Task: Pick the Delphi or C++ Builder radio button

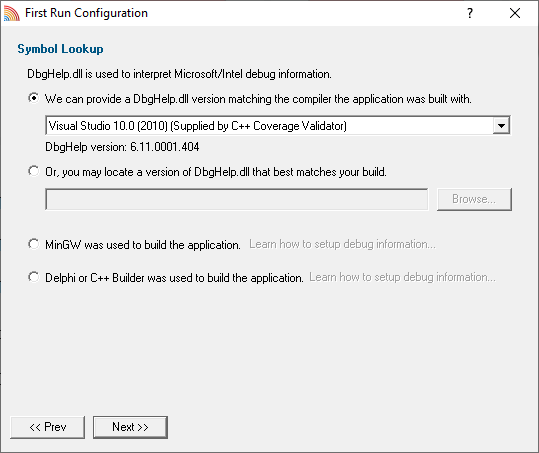Action: pyautogui.click(x=33, y=277)
